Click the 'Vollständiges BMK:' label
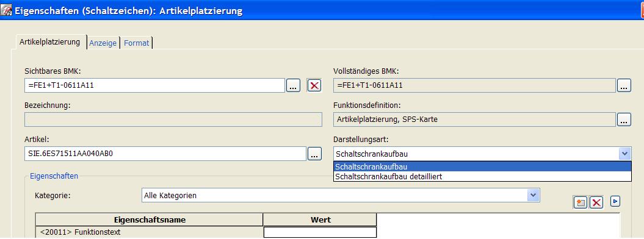The width and height of the screenshot is (644, 239). tap(366, 71)
